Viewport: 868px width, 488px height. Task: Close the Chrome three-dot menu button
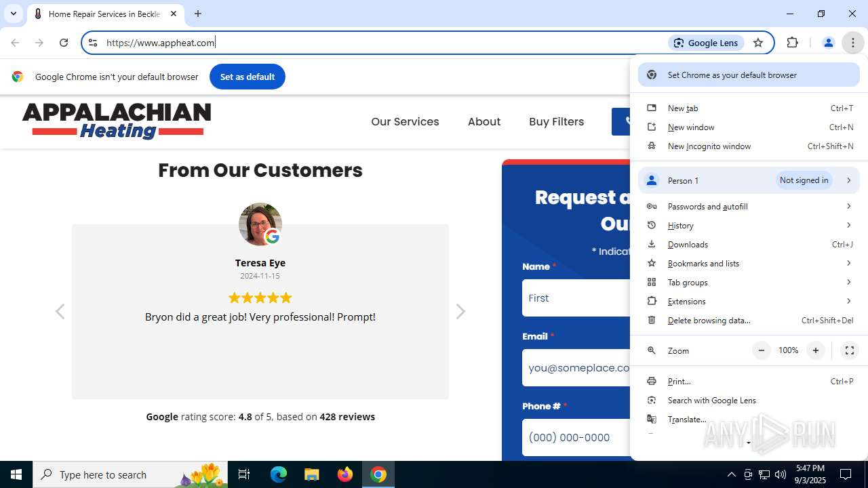852,43
